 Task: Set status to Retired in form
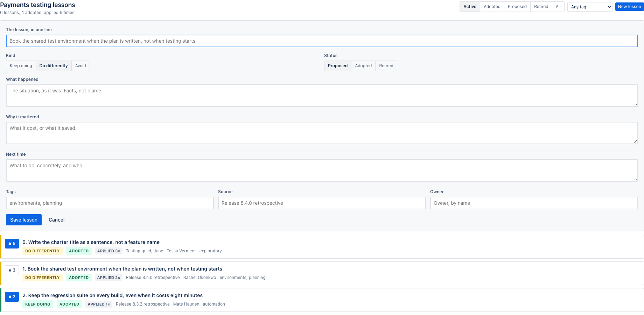coord(386,66)
